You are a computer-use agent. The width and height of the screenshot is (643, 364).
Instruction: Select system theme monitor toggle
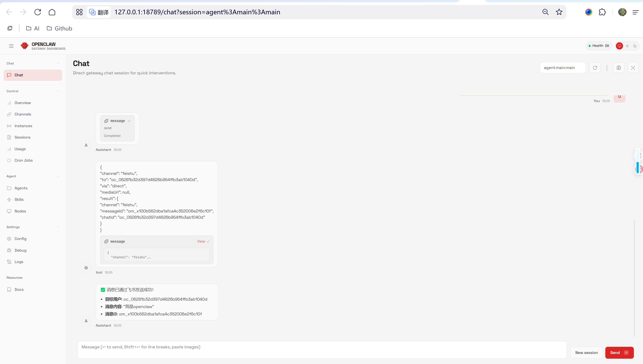619,46
